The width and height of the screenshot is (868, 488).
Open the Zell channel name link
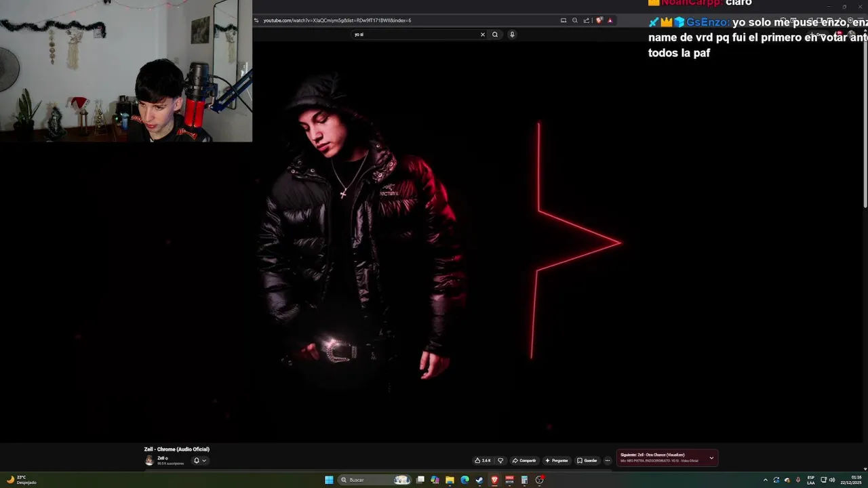coord(161,458)
